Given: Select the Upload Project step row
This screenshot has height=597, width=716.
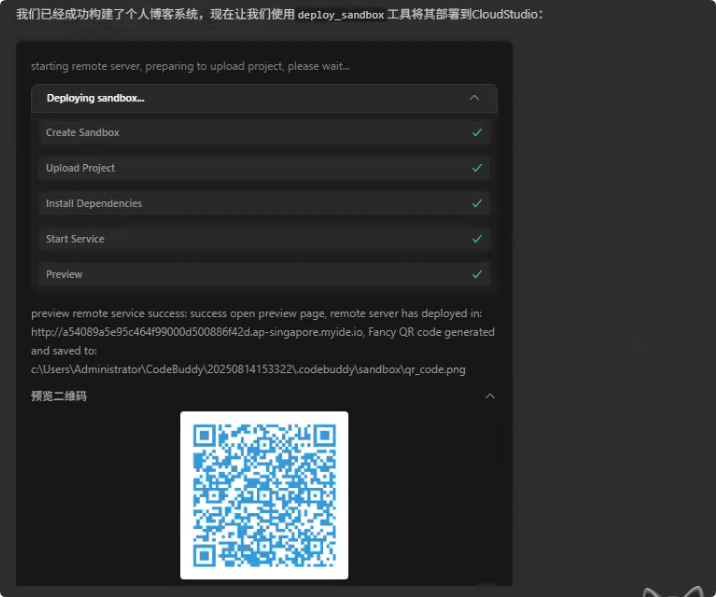Looking at the screenshot, I should 264,168.
